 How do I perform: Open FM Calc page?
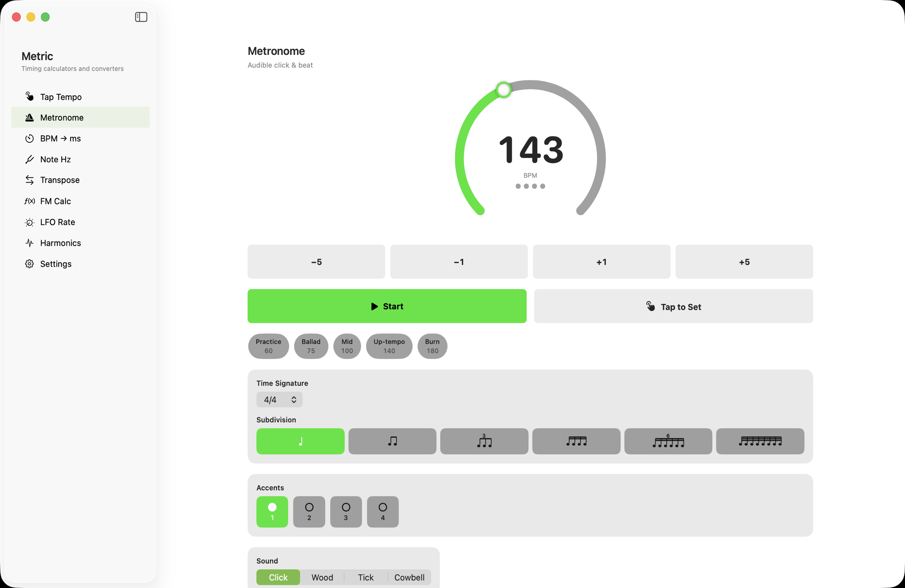tap(81, 201)
